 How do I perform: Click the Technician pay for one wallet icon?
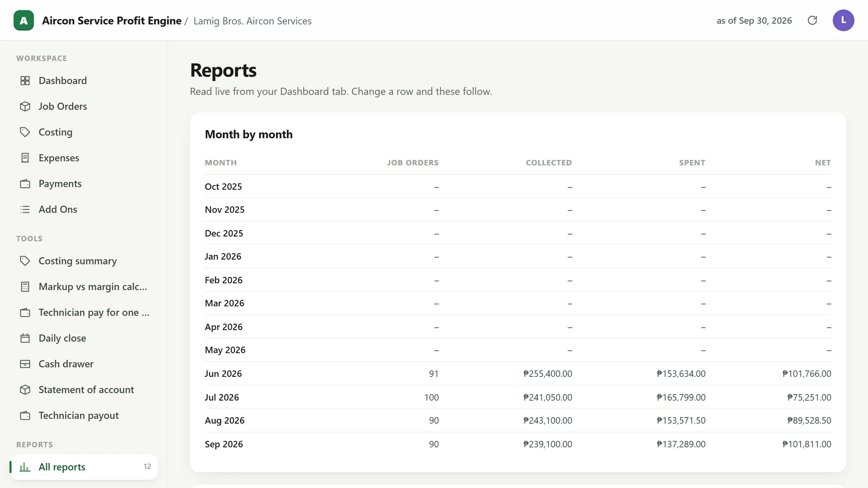[25, 312]
